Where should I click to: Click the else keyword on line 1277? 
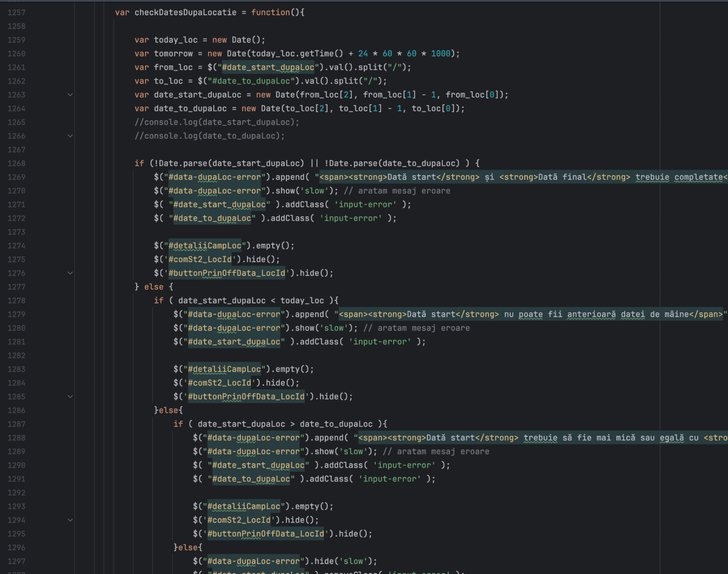[154, 287]
